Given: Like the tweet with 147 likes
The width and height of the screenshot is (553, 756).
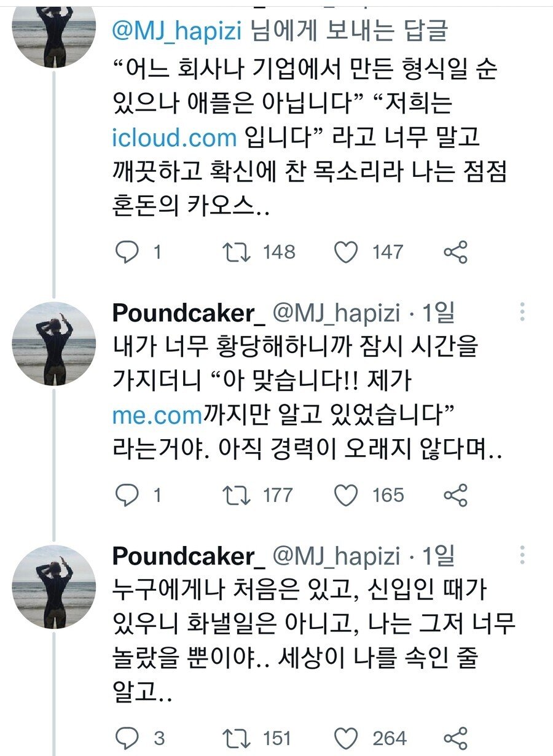Looking at the screenshot, I should tap(346, 252).
